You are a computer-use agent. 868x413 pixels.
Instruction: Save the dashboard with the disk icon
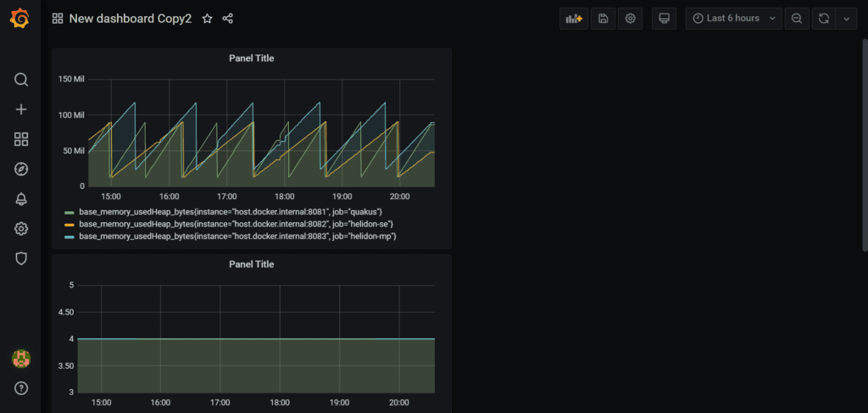point(603,19)
